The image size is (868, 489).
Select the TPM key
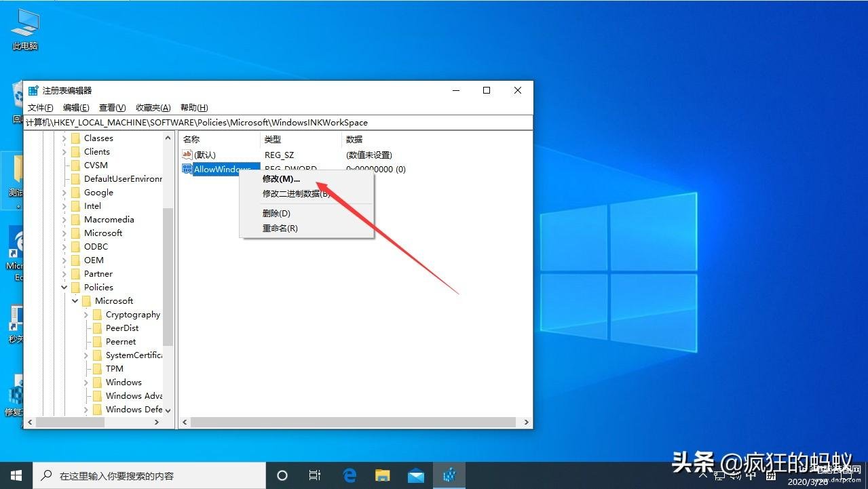[115, 369]
